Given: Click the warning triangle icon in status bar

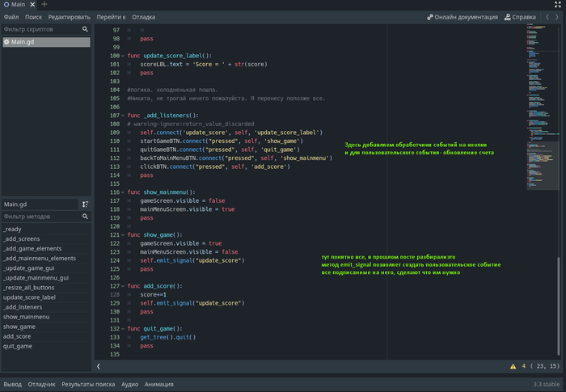Looking at the screenshot, I should coord(513,366).
